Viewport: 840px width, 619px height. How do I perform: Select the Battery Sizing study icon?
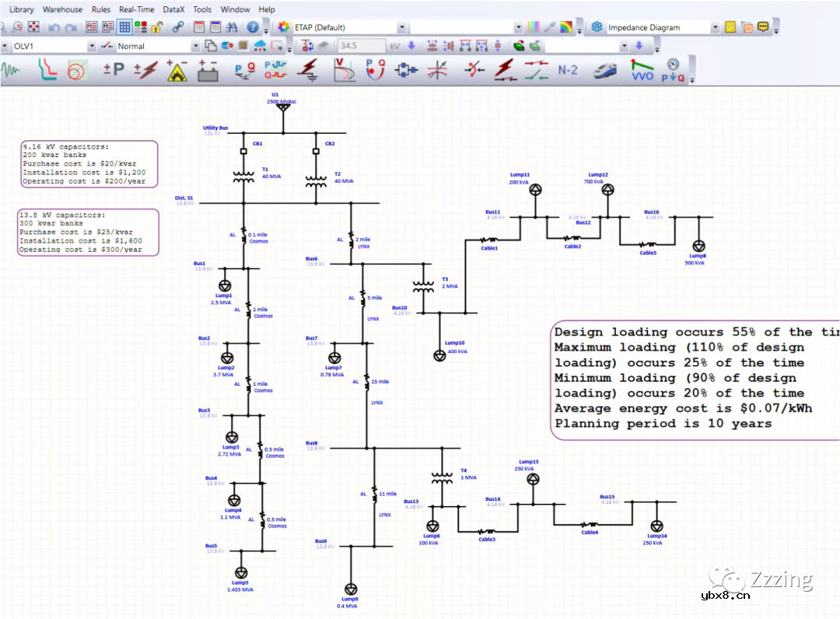[x=207, y=71]
